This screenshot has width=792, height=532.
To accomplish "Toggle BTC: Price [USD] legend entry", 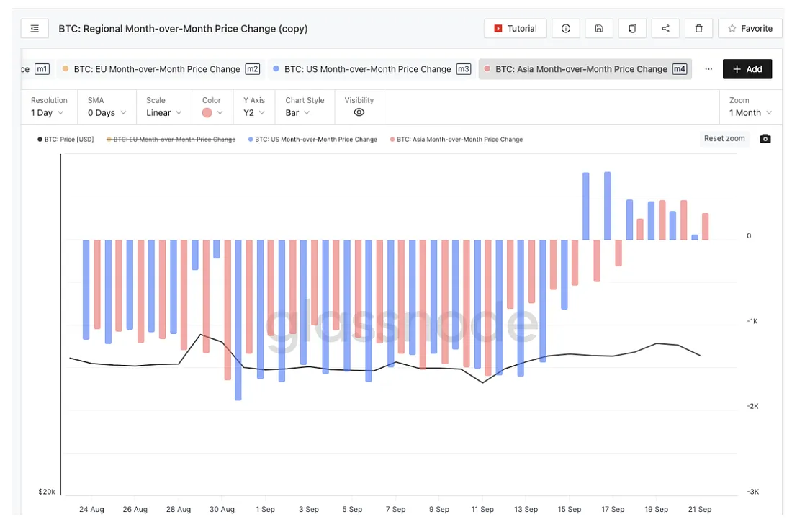I will 66,140.
